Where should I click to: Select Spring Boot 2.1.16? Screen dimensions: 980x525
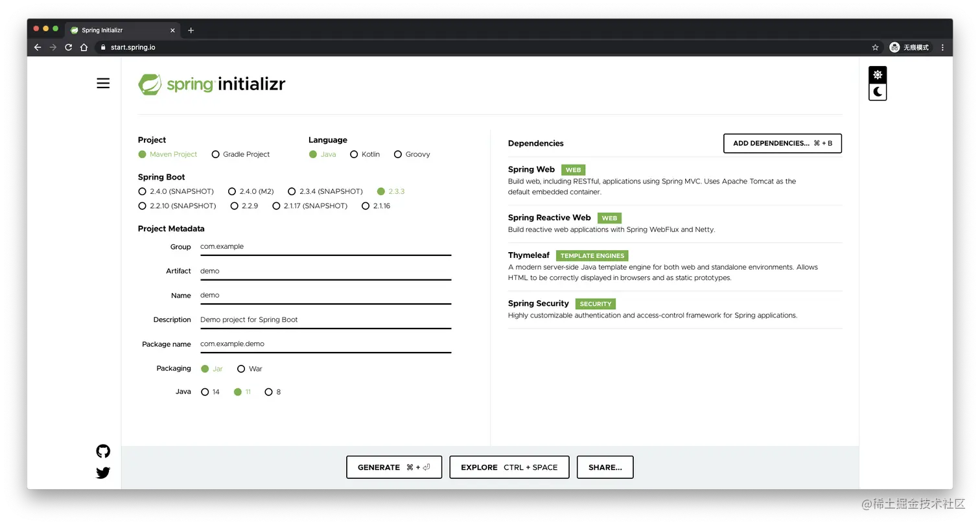pyautogui.click(x=376, y=206)
